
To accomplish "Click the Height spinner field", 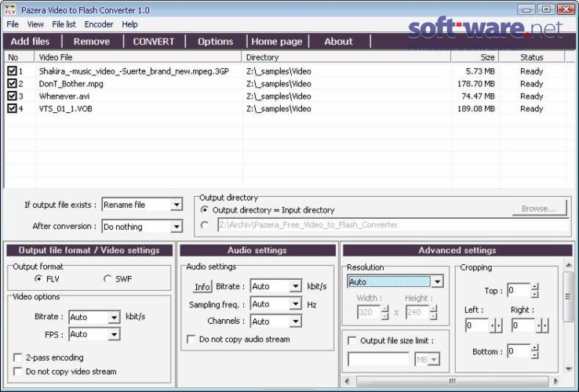I will coord(417,312).
